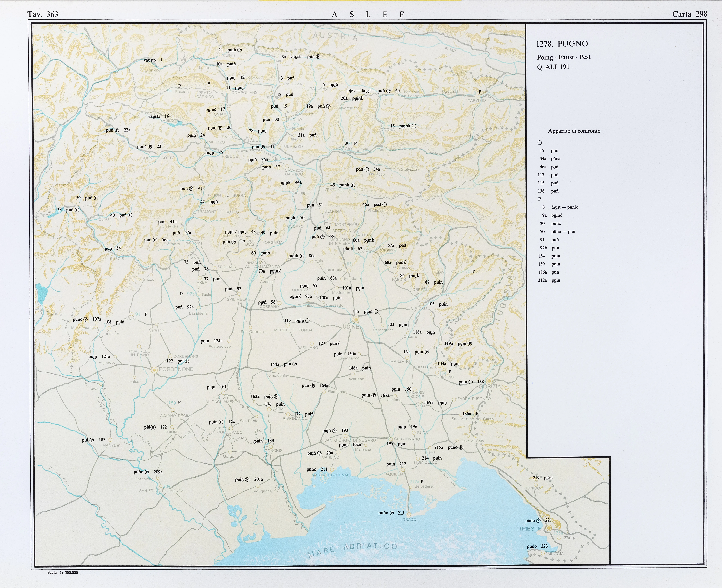Click the Tav. 363 label

[43, 14]
